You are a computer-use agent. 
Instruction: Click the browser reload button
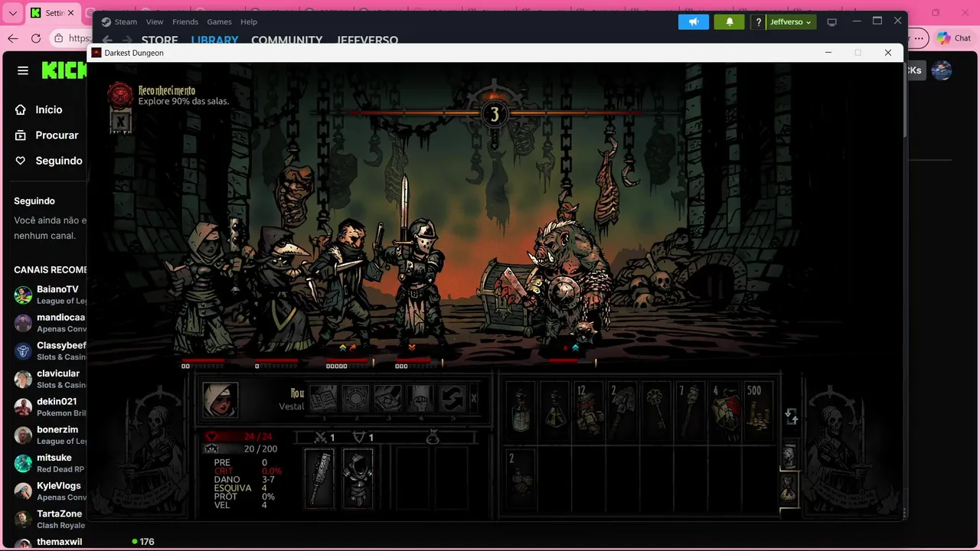pyautogui.click(x=36, y=38)
